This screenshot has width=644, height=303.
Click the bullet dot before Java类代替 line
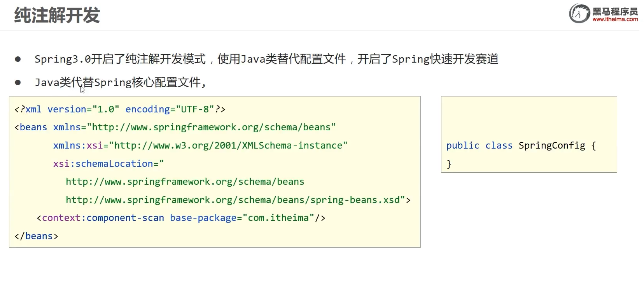(x=18, y=82)
